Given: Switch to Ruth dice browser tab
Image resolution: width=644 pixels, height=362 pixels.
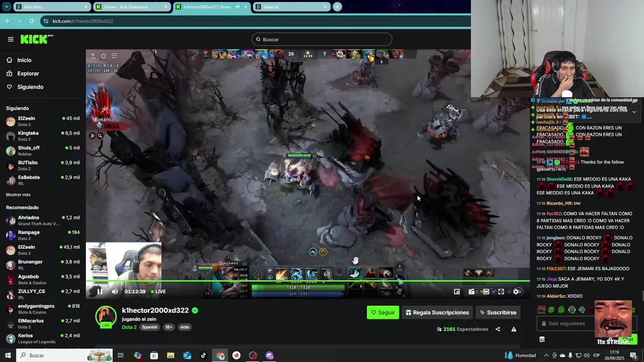Looking at the screenshot, I should (52, 7).
